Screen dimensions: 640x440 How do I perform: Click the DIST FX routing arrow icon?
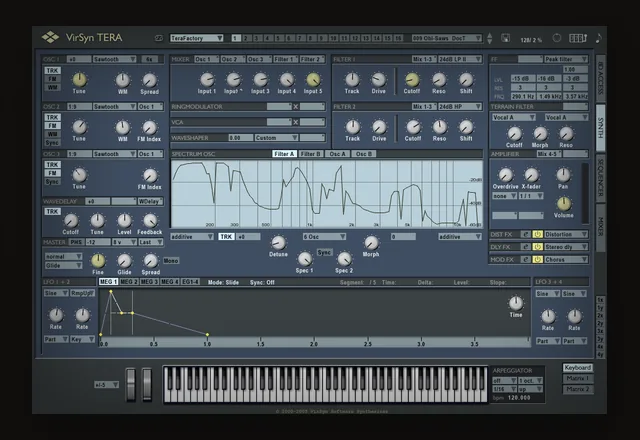tap(526, 234)
